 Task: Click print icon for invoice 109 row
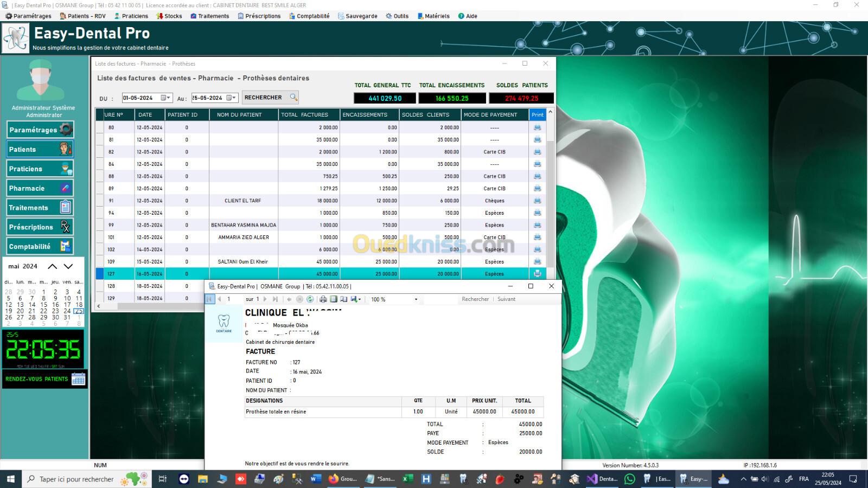537,262
